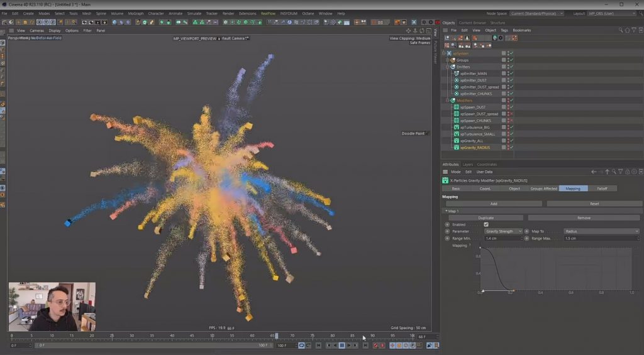
Task: Click the viewport move-camera icon
Action: 408,31
